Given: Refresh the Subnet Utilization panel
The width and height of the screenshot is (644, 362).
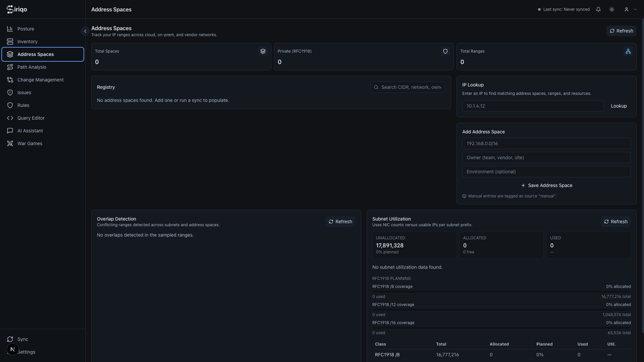Looking at the screenshot, I should 616,222.
